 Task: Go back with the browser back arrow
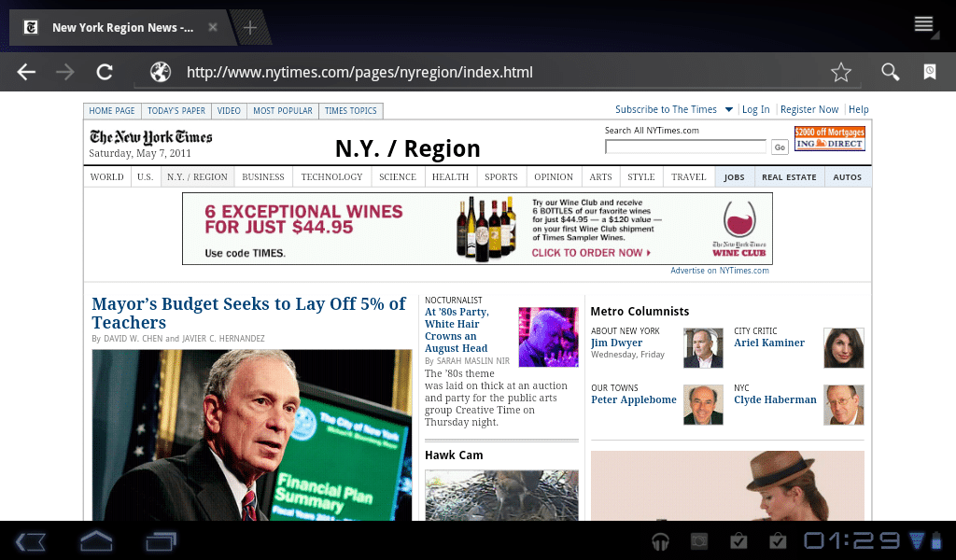pyautogui.click(x=26, y=72)
